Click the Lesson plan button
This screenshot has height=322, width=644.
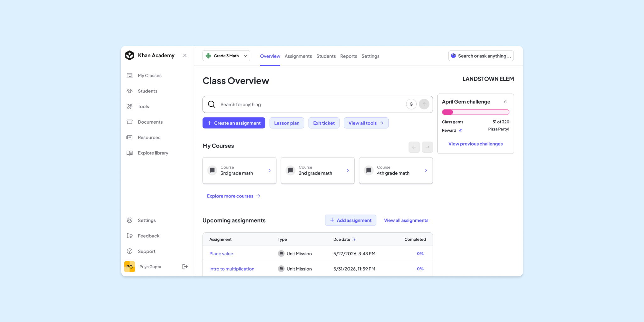coord(287,123)
